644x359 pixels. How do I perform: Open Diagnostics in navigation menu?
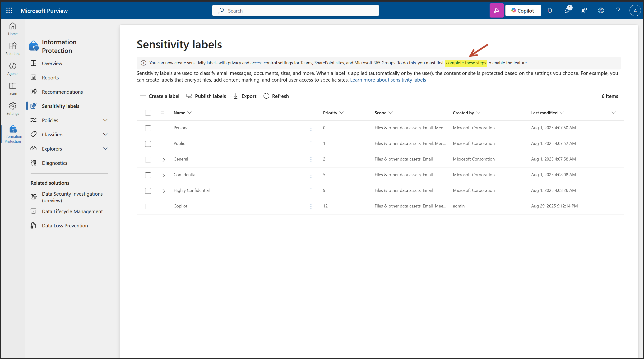55,163
